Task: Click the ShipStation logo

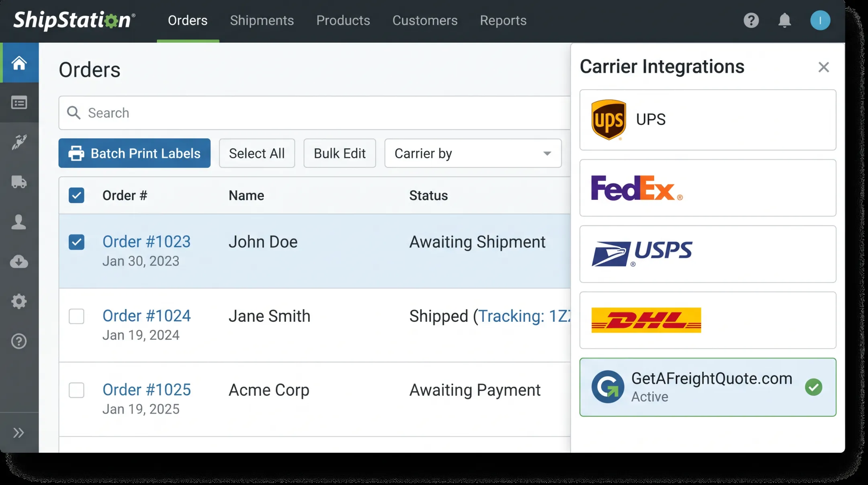Action: pyautogui.click(x=74, y=20)
